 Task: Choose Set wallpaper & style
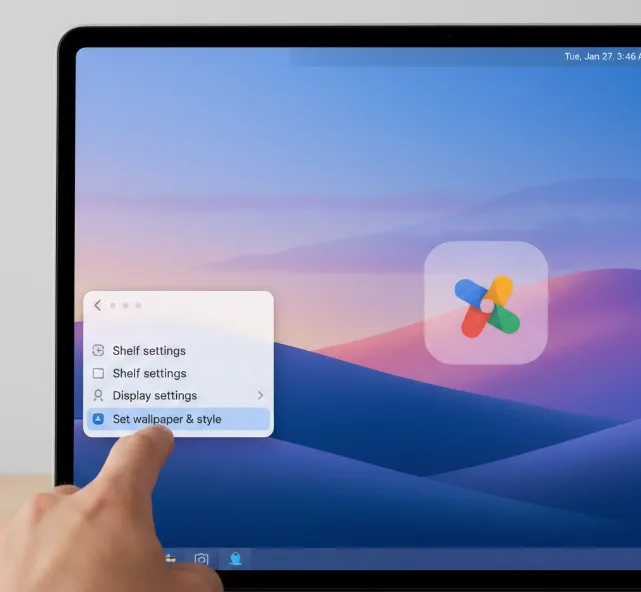(167, 419)
